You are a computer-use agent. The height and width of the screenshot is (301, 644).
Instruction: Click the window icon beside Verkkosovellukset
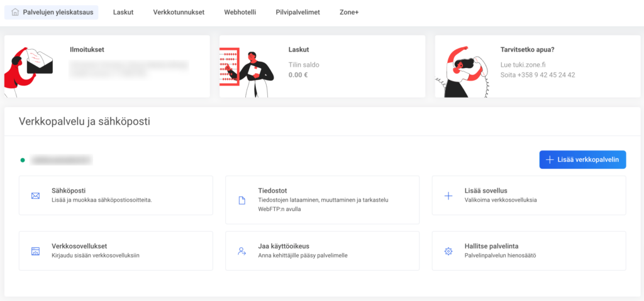(x=35, y=251)
